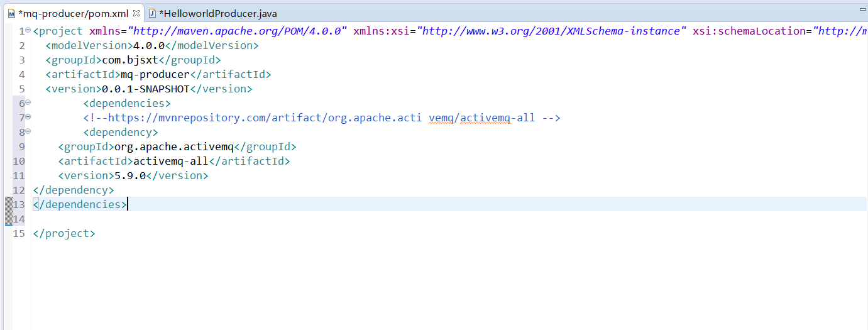This screenshot has height=330, width=868.
Task: Click the groupId value com.bjsxt
Action: coord(130,60)
